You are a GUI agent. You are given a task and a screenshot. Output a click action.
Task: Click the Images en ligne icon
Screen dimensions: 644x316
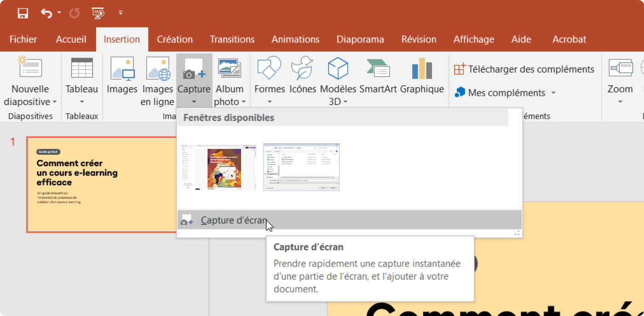tap(158, 68)
